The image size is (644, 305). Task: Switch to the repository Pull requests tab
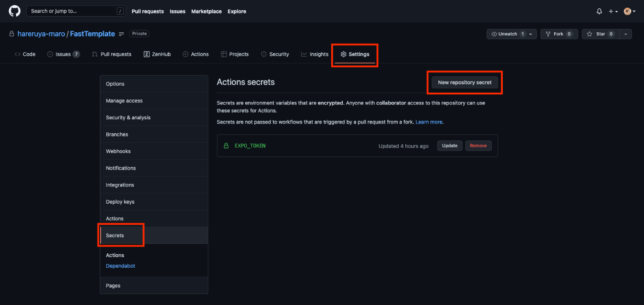(111, 54)
